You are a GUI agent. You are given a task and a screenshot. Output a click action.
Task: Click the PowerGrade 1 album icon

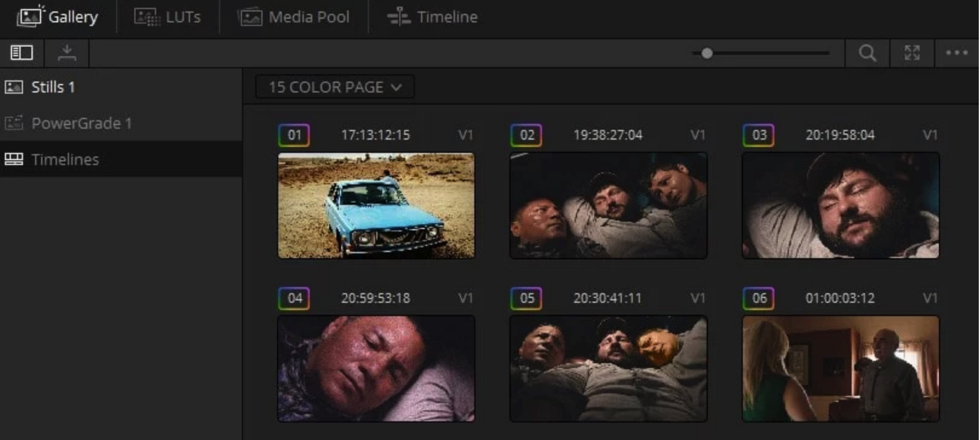tap(14, 123)
